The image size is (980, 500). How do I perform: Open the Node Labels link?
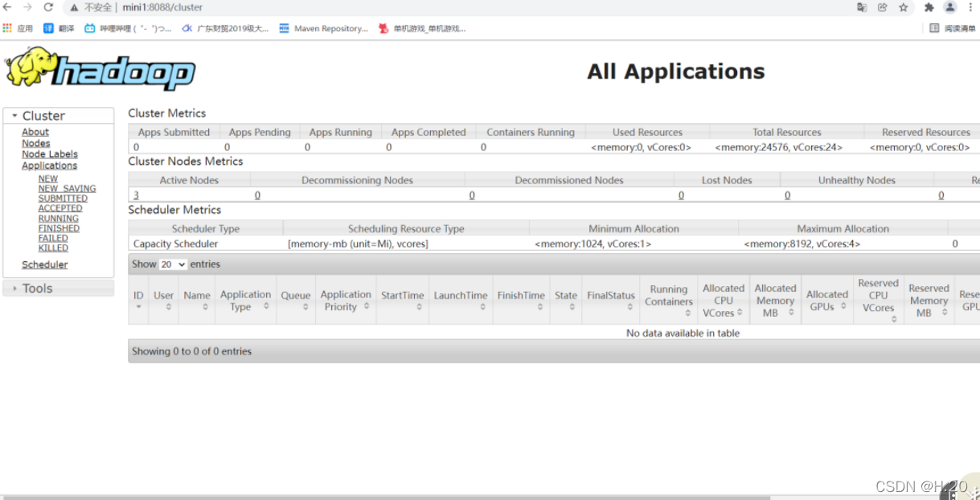coord(50,154)
